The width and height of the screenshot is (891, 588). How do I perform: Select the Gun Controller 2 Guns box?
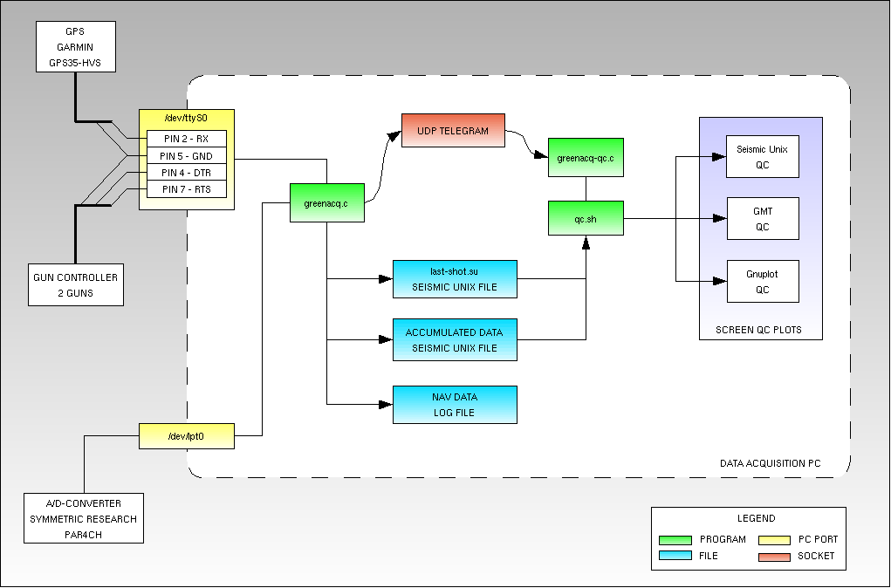75,284
